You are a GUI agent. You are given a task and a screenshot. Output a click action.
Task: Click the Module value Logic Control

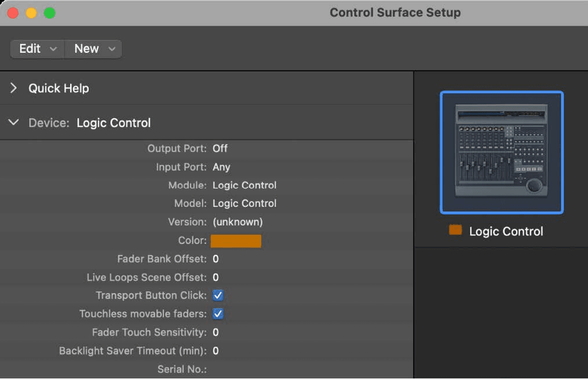point(244,185)
